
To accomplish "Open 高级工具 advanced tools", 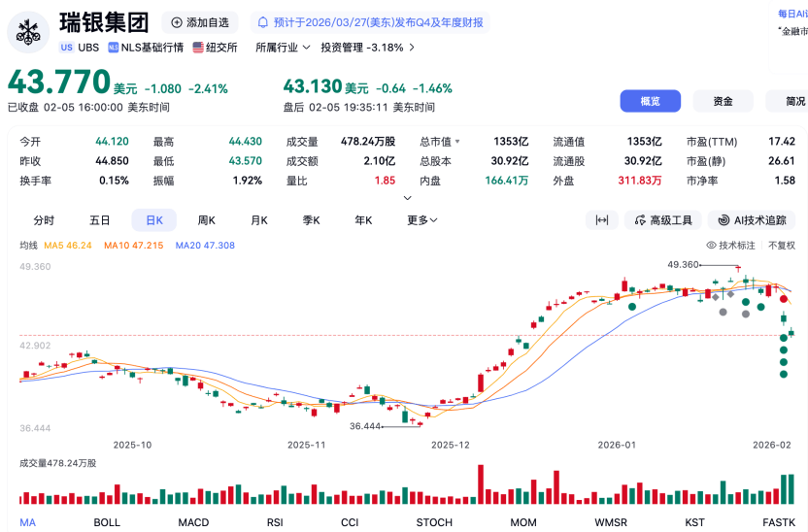I will (x=663, y=220).
